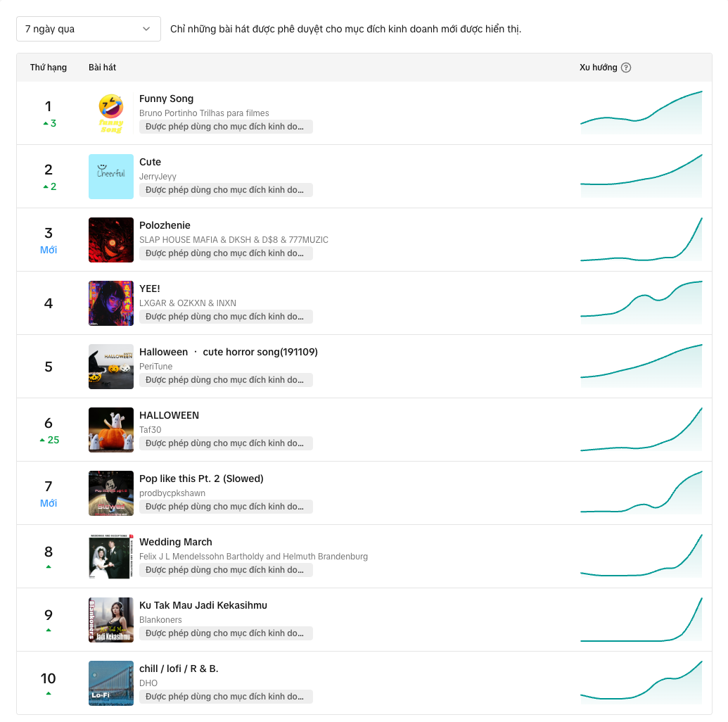This screenshot has width=728, height=722.
Task: Click the commercial use tag under Cute
Action: point(226,190)
